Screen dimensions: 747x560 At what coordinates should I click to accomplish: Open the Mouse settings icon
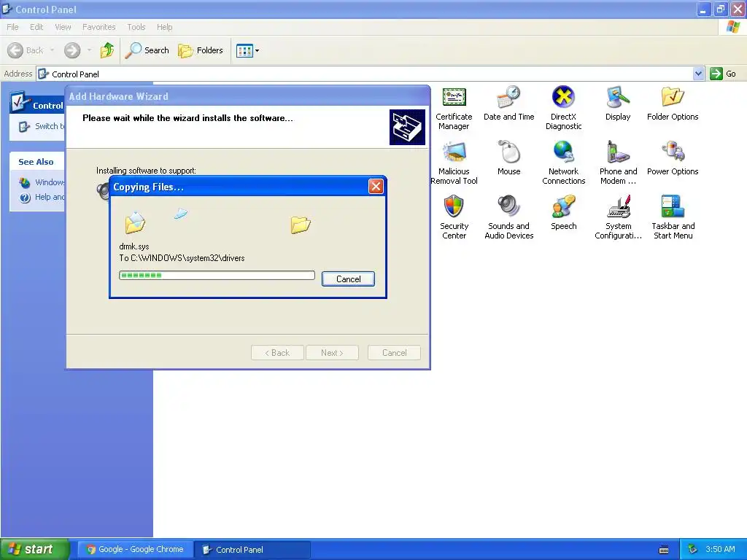click(x=508, y=158)
